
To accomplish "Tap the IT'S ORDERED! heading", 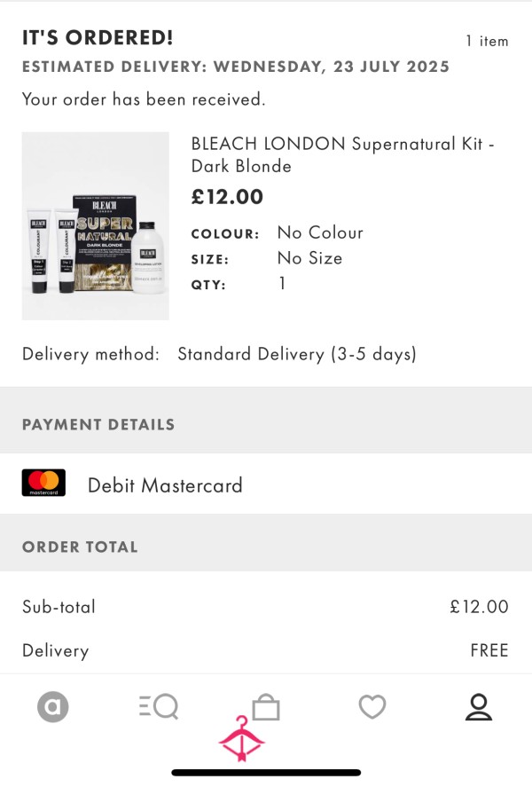I will (x=98, y=37).
